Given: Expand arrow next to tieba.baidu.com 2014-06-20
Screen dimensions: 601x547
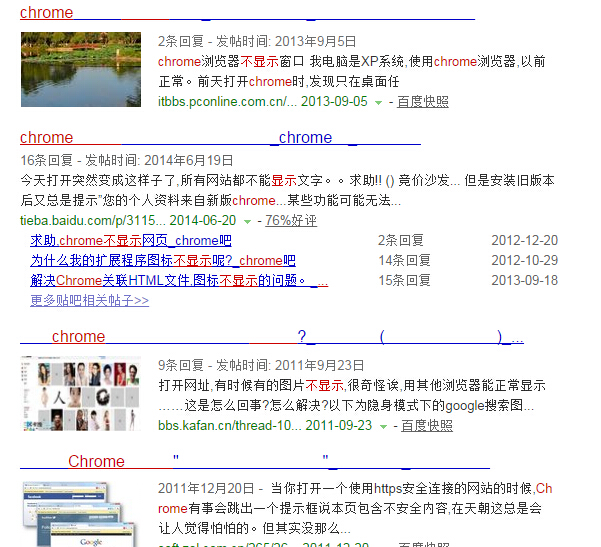Looking at the screenshot, I should click(x=248, y=221).
